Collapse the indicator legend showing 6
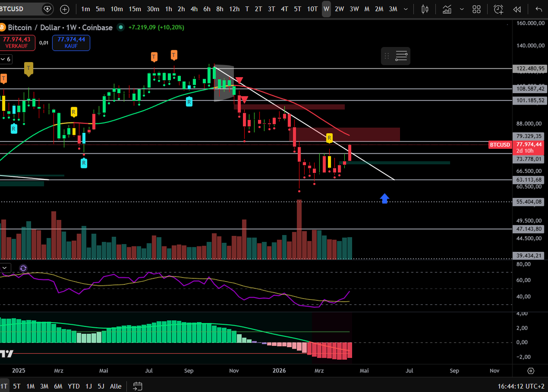548x392 pixels. click(x=6, y=59)
